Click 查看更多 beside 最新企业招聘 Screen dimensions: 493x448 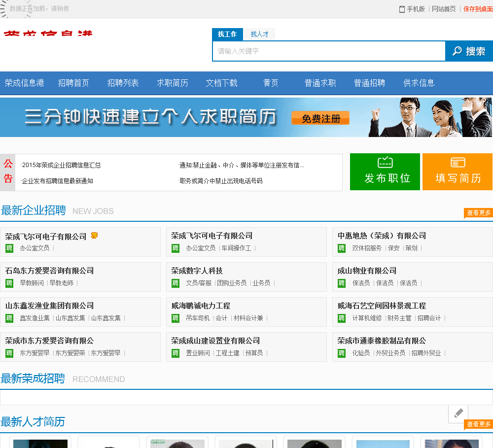coord(479,213)
